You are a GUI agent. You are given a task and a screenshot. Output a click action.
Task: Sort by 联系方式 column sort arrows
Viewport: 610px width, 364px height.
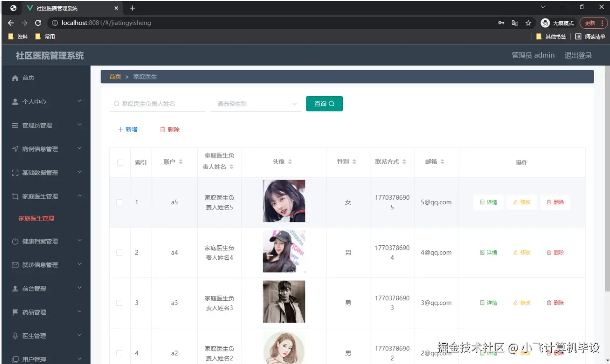pos(404,162)
